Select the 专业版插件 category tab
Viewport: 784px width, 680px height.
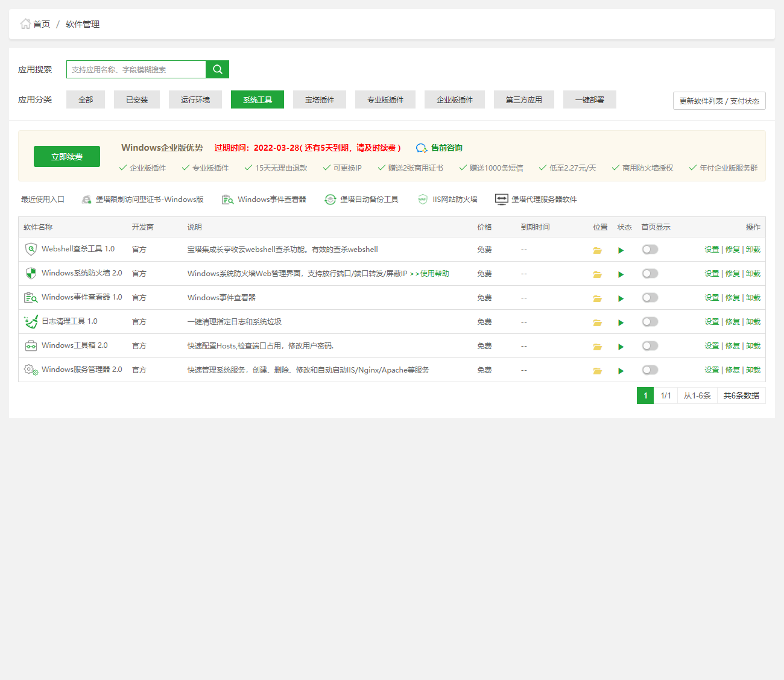(385, 99)
